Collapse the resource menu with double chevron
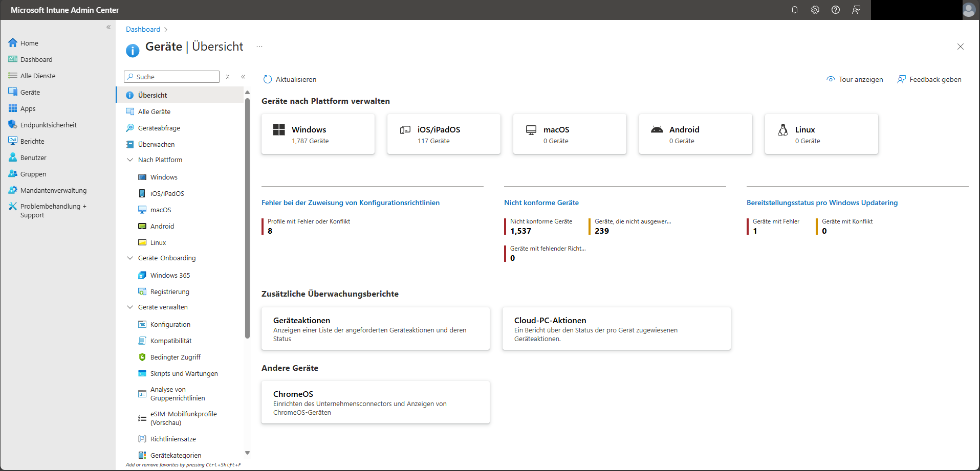Image resolution: width=980 pixels, height=471 pixels. [x=243, y=77]
